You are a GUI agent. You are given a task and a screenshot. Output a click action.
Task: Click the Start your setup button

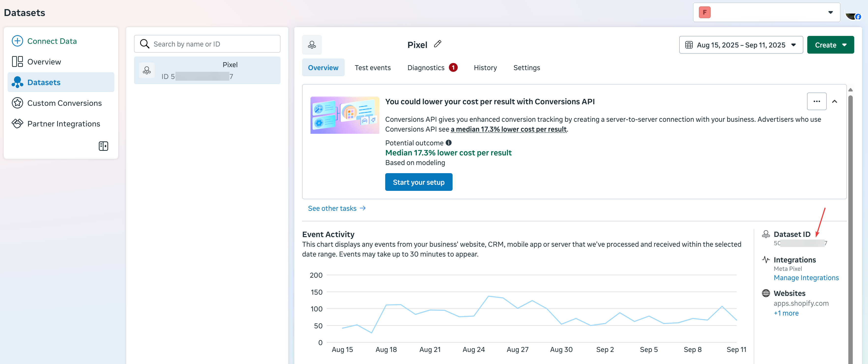(418, 182)
